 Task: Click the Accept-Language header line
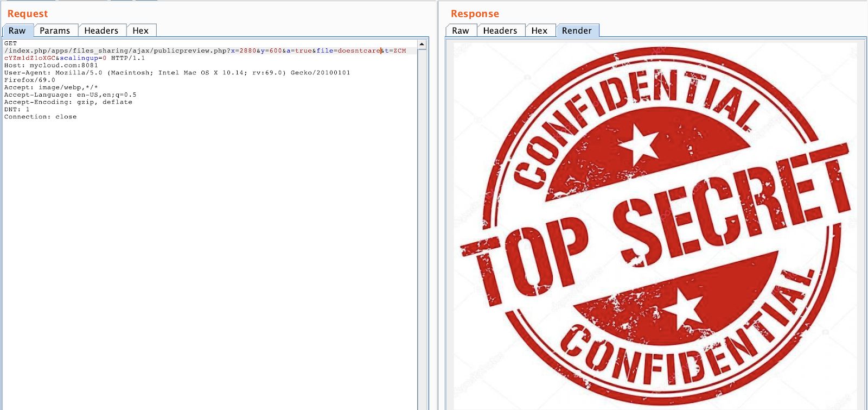(x=71, y=94)
